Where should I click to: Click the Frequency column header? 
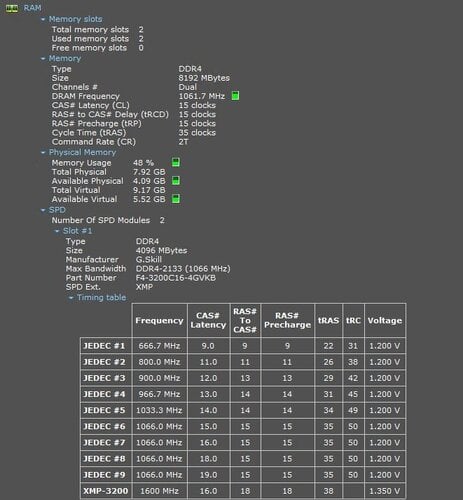[159, 321]
